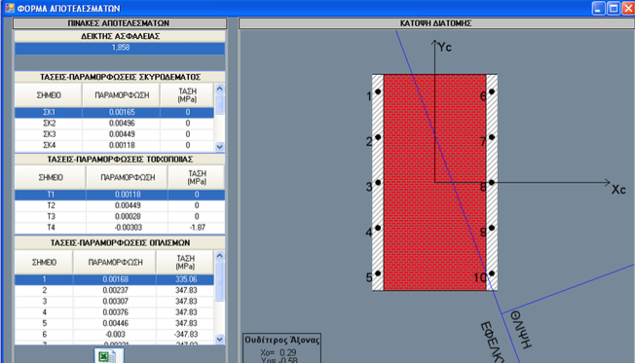Click ΣΗΜΕΙΟ header in reinforcement table

pos(44,263)
